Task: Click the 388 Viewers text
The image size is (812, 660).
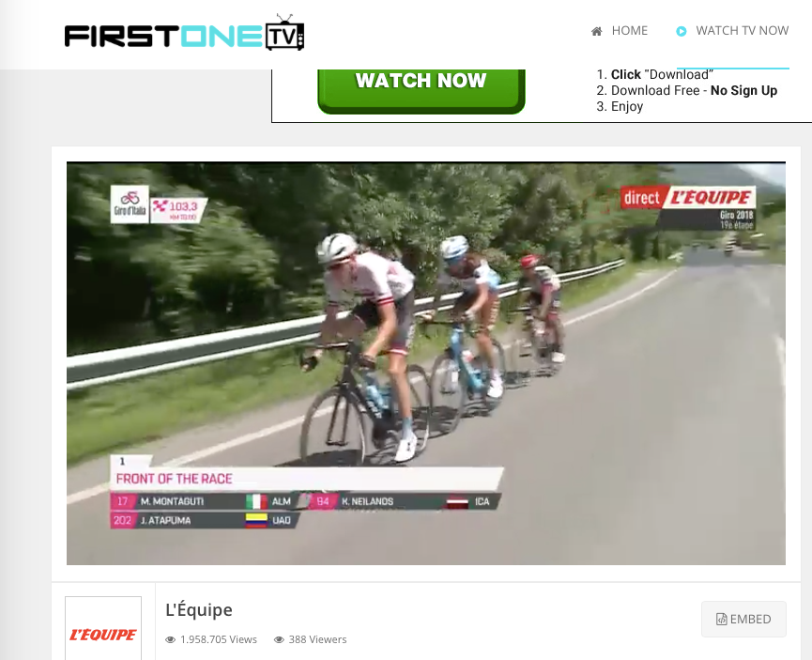Action: click(x=318, y=639)
